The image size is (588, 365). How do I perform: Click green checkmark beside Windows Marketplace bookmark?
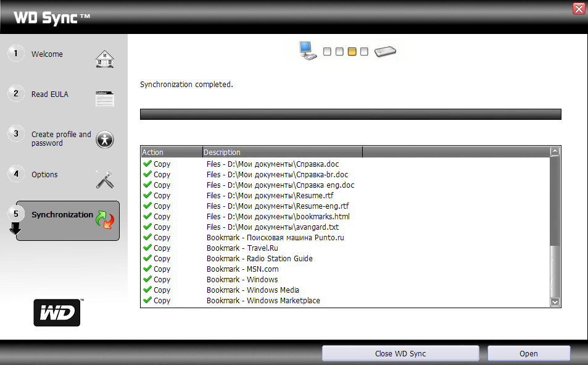[147, 300]
